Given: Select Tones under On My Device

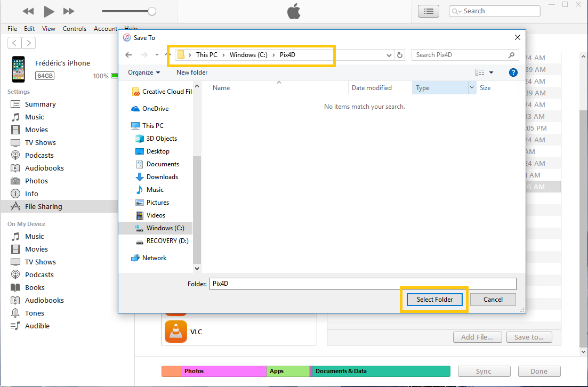Looking at the screenshot, I should coord(35,313).
